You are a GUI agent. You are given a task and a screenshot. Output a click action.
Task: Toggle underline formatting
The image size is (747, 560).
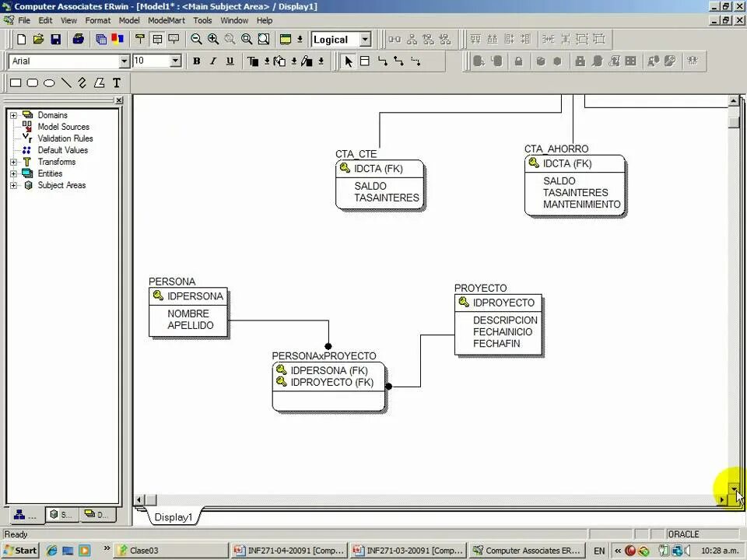click(230, 61)
